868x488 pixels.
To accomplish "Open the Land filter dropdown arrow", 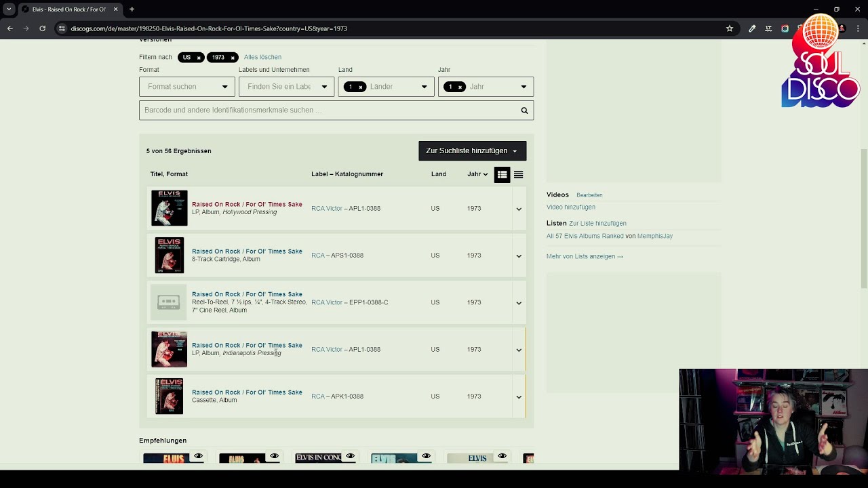I will click(425, 87).
